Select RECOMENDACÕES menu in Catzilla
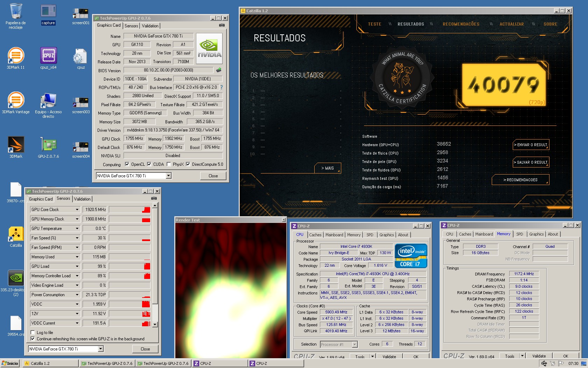The image size is (588, 368). click(461, 24)
